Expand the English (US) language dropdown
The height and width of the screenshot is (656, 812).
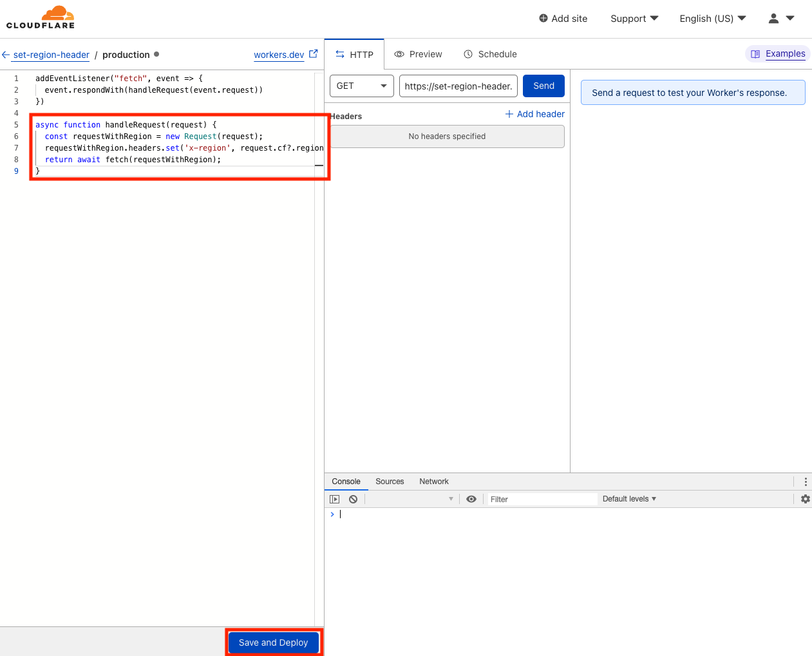pos(712,19)
